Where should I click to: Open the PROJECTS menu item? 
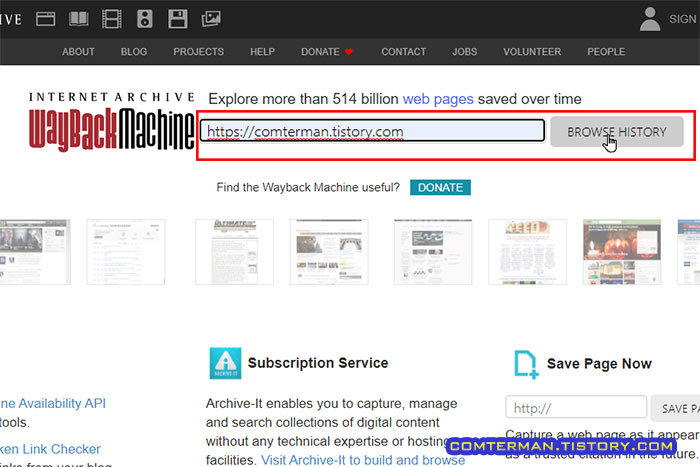tap(199, 52)
